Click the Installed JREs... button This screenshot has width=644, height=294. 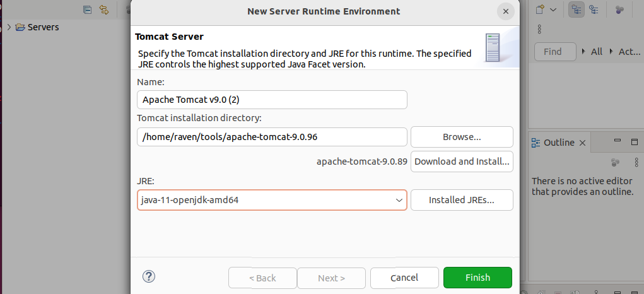[462, 200]
